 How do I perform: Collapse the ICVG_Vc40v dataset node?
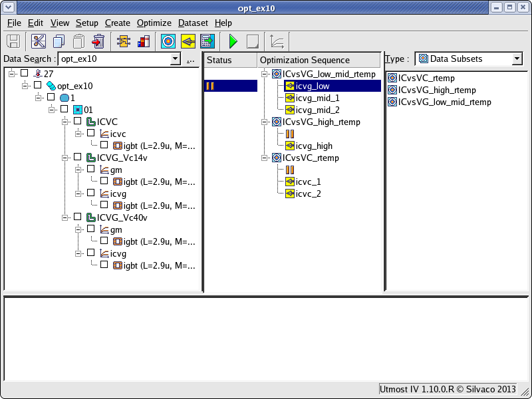65,218
